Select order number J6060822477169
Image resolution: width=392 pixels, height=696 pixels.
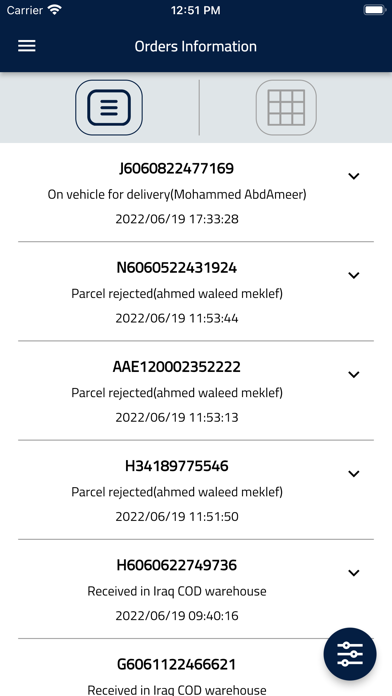[x=177, y=169]
